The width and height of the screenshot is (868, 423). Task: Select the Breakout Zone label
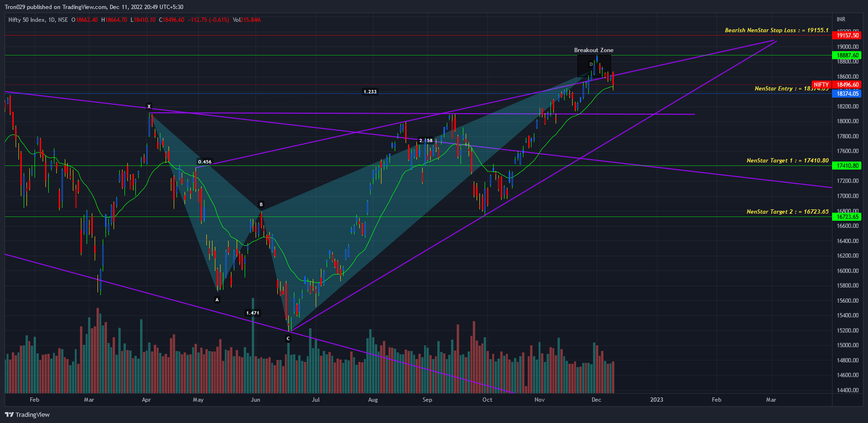tap(593, 50)
